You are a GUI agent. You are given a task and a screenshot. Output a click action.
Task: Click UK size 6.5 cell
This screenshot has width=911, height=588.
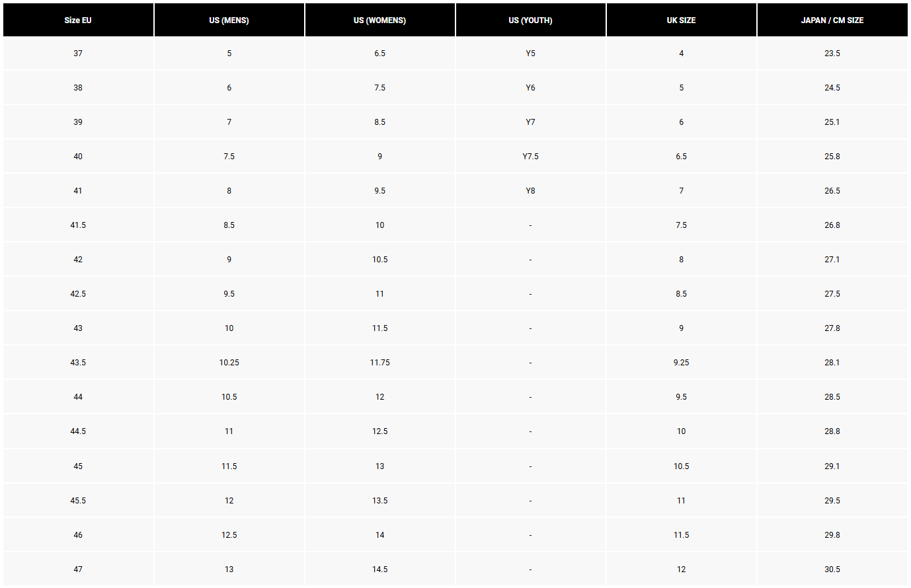click(x=681, y=157)
